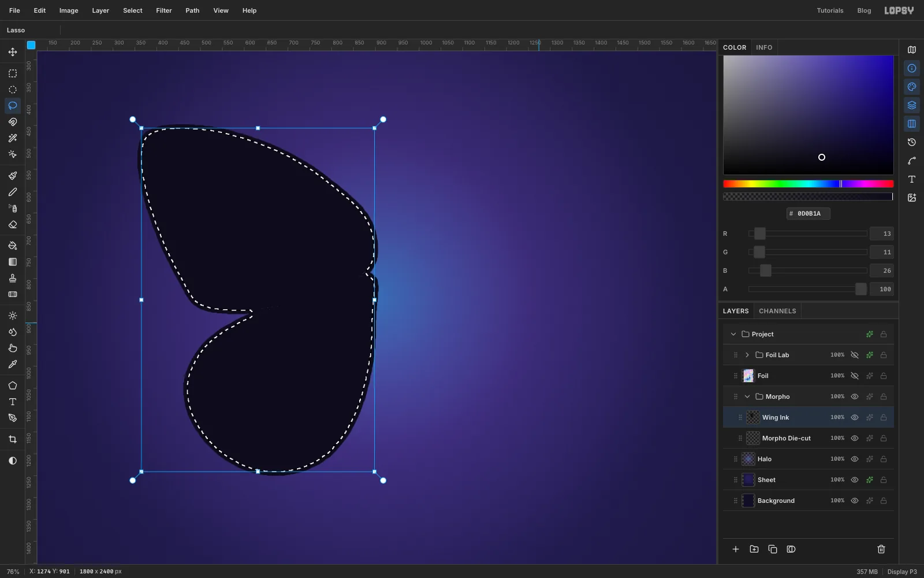Click the hex color input field
The width and height of the screenshot is (924, 578).
click(808, 213)
